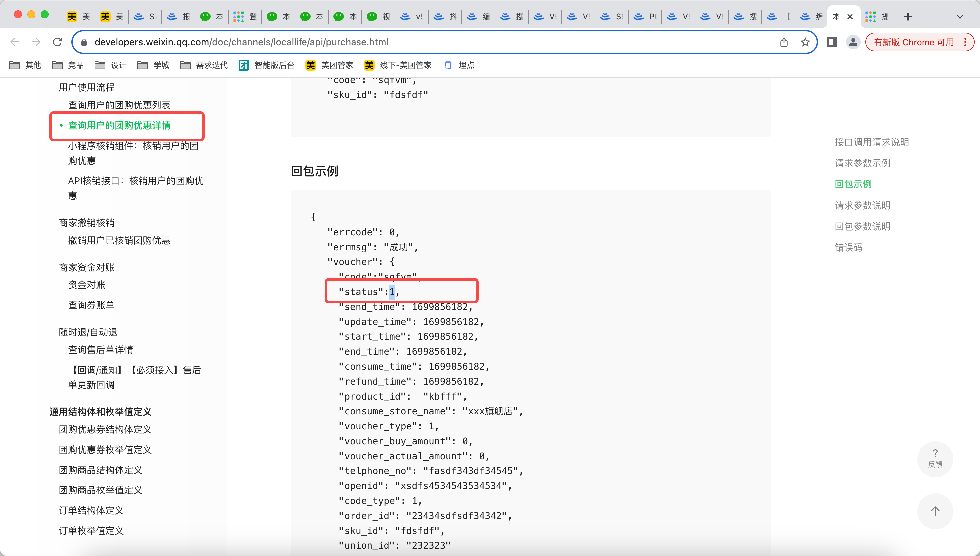Click the browser forward arrow
This screenshot has width=980, height=556.
pyautogui.click(x=36, y=42)
